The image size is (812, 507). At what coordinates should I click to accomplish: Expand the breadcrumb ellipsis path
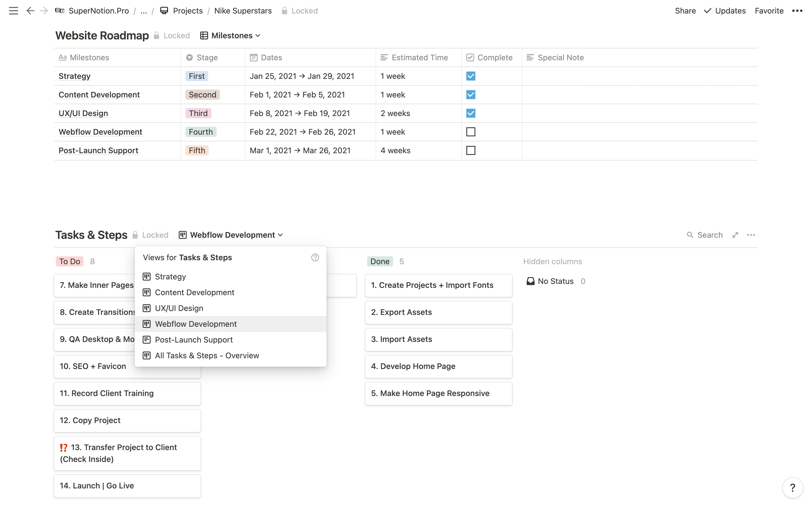click(144, 11)
